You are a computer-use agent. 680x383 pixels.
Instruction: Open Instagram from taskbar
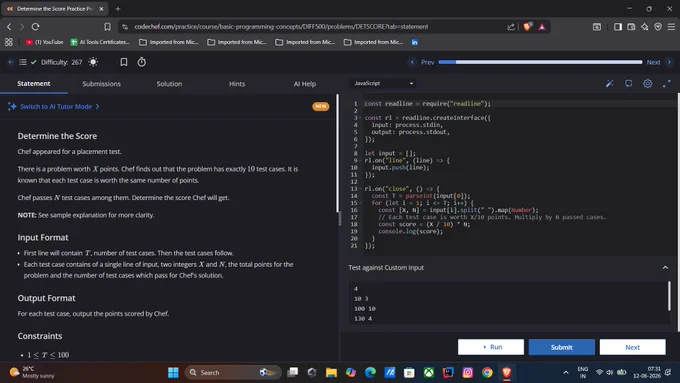[468, 373]
